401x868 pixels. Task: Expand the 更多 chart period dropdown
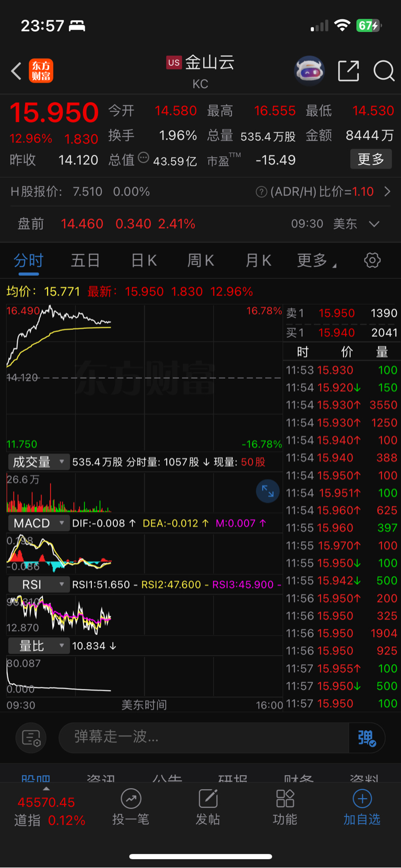pos(317,260)
